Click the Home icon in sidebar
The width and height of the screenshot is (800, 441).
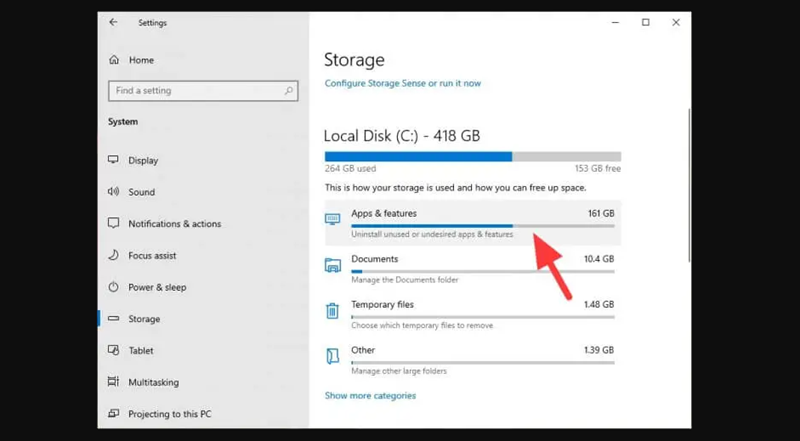(114, 60)
